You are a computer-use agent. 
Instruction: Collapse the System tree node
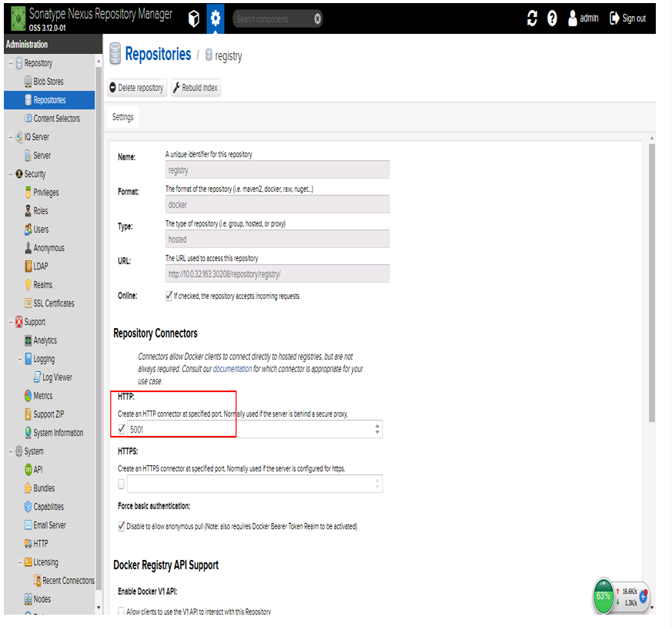point(11,451)
